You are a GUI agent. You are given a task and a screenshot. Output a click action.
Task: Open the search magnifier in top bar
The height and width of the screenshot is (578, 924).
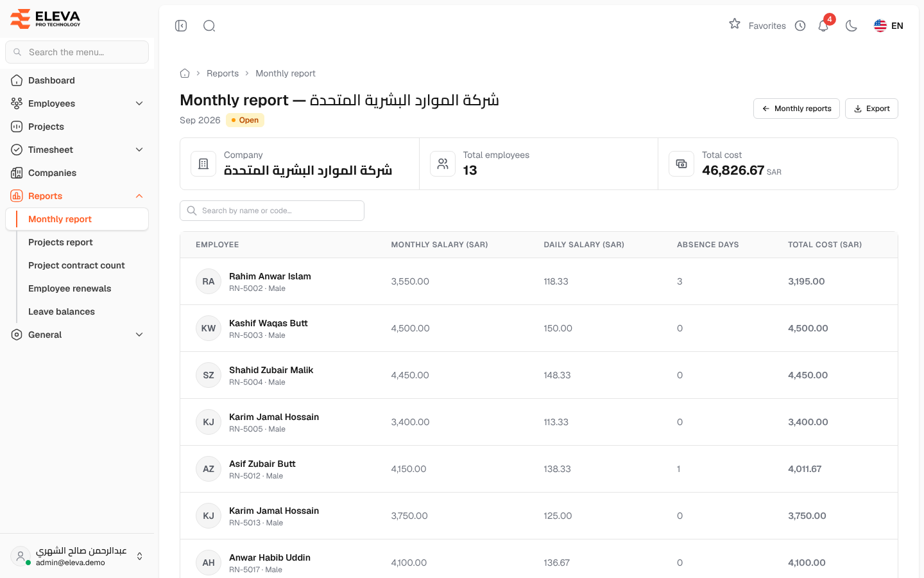coord(209,26)
